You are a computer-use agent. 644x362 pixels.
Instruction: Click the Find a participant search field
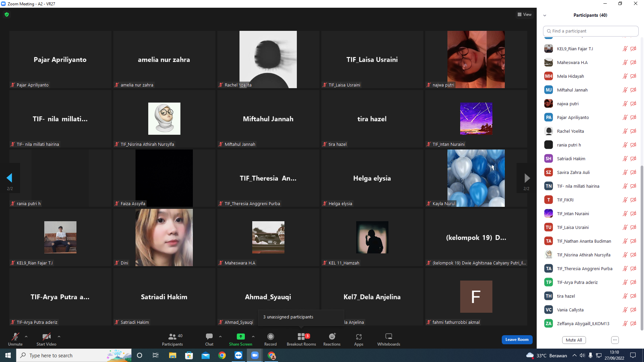pyautogui.click(x=591, y=31)
